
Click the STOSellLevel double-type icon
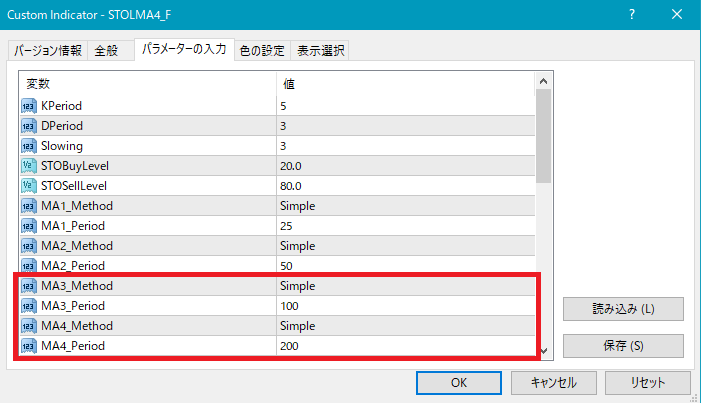click(x=28, y=186)
